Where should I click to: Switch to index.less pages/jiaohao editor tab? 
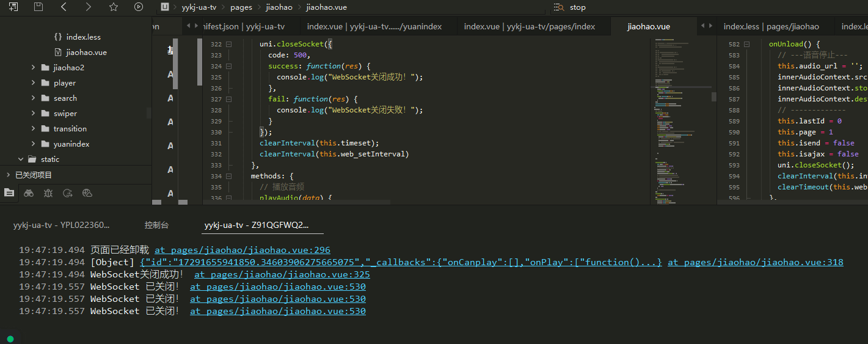(x=771, y=26)
